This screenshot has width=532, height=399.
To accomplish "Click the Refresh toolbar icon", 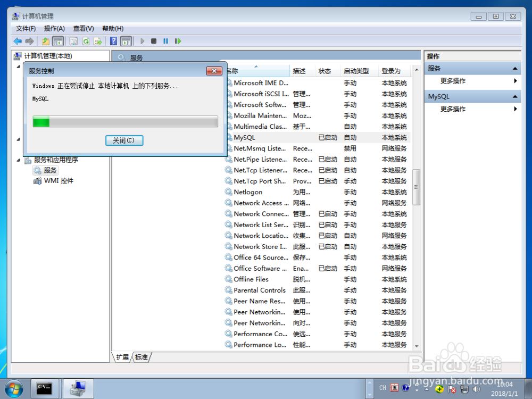I will [86, 41].
